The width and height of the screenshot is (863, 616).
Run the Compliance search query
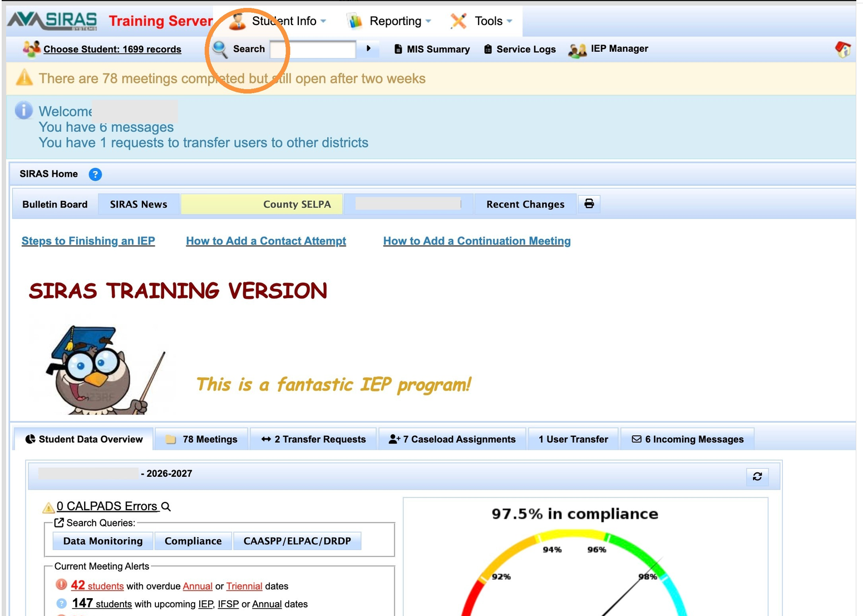(193, 541)
